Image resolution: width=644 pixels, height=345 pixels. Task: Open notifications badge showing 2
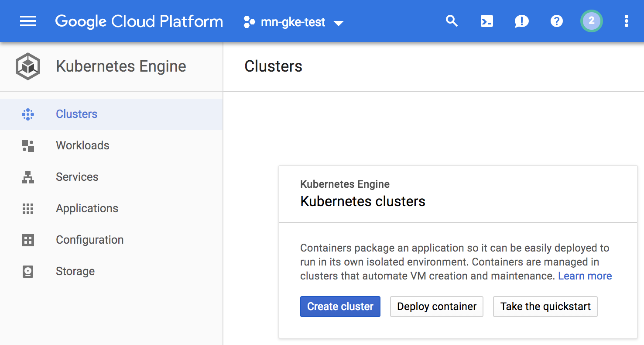click(591, 21)
